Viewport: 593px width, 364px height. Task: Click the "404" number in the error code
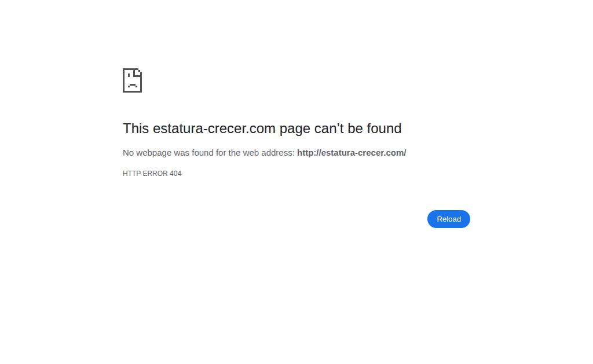coord(175,174)
